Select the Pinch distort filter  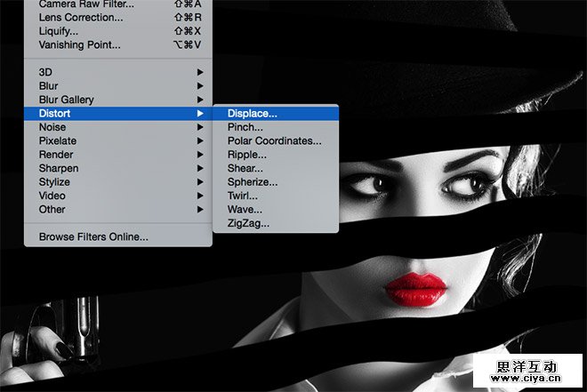pyautogui.click(x=246, y=127)
